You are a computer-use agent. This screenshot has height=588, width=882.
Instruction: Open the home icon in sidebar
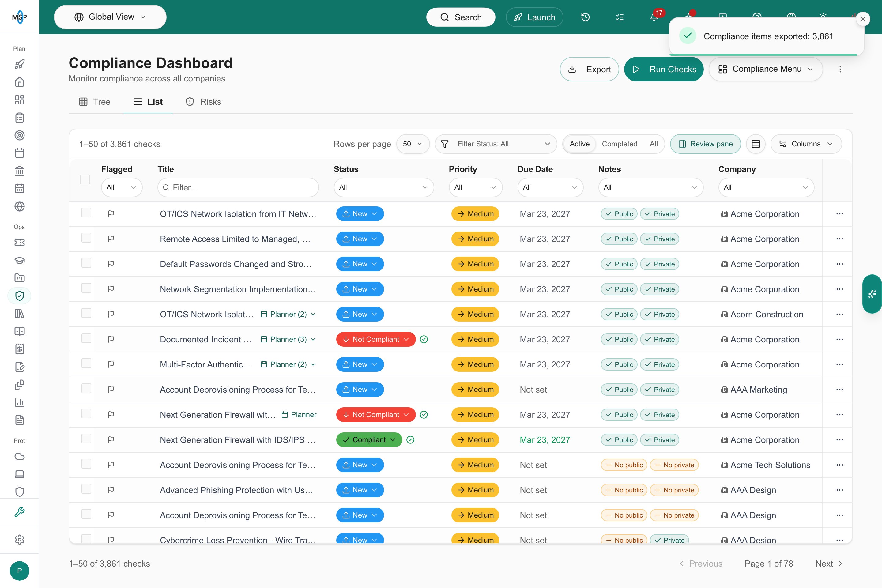pyautogui.click(x=20, y=82)
